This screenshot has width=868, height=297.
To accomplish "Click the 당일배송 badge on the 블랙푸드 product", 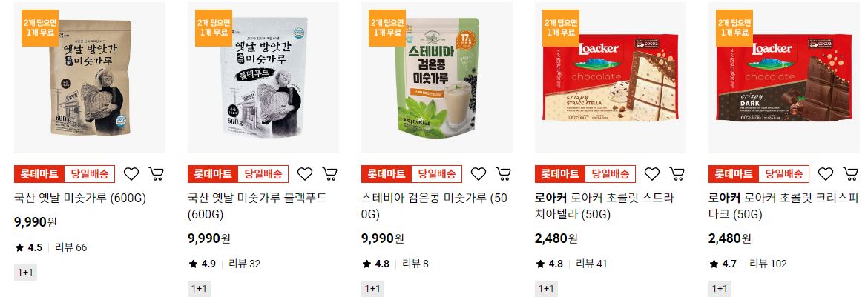I will click(263, 174).
